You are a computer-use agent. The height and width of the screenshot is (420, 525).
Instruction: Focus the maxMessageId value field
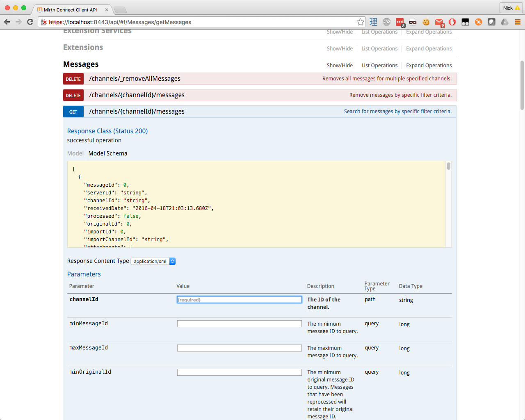pyautogui.click(x=240, y=348)
